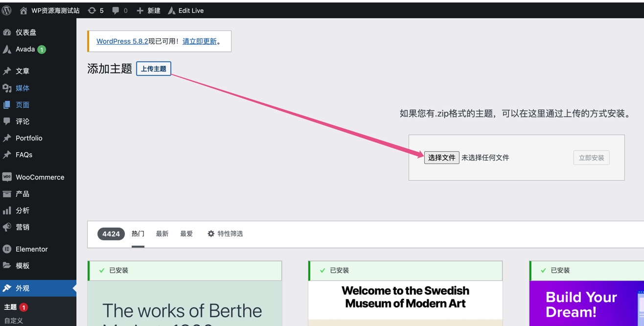Click the 4424 theme count badge
The image size is (644, 326).
(111, 234)
